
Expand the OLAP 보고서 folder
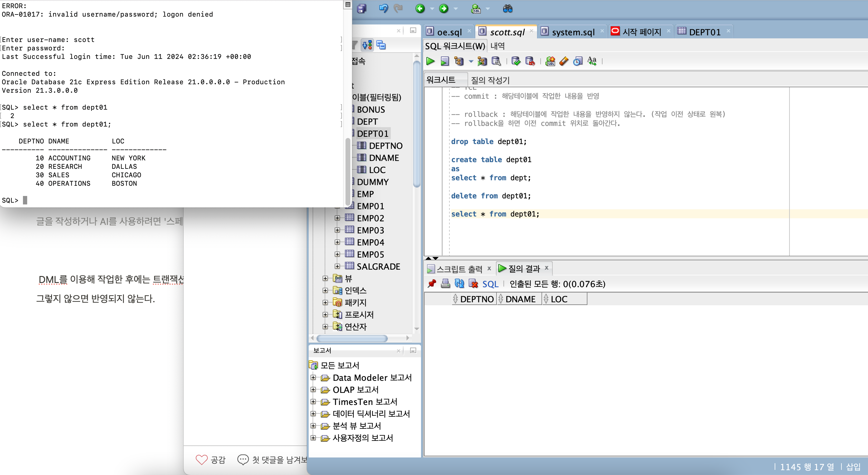[x=313, y=390]
